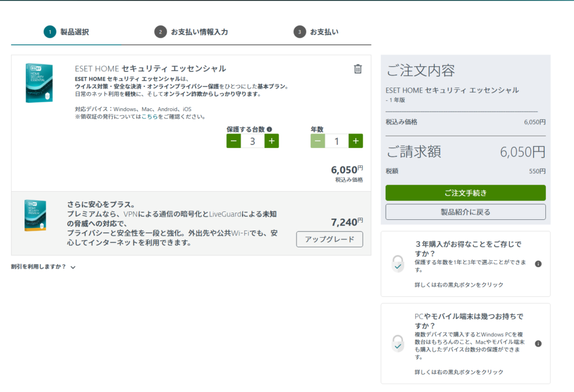Expand 割引を利用しますか？ section
The width and height of the screenshot is (574, 392).
(x=43, y=267)
